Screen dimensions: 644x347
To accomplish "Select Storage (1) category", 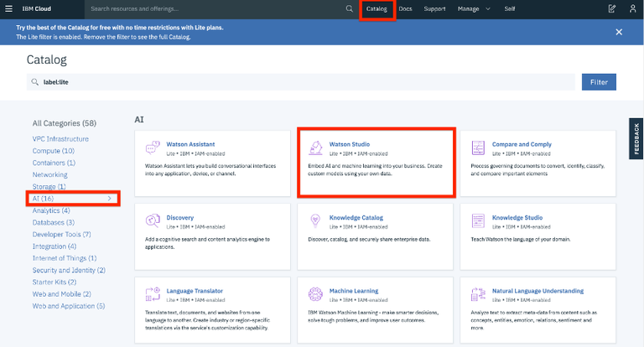I will [49, 186].
